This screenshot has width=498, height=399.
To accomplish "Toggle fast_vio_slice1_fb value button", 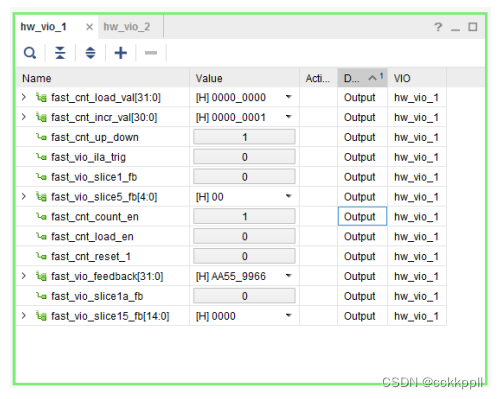I will tap(244, 177).
